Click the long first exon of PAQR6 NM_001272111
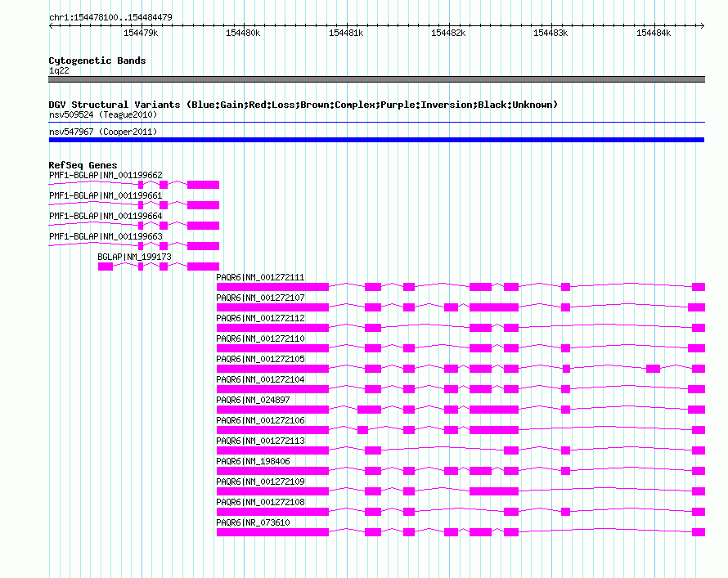Image resolution: width=728 pixels, height=578 pixels. (x=272, y=287)
